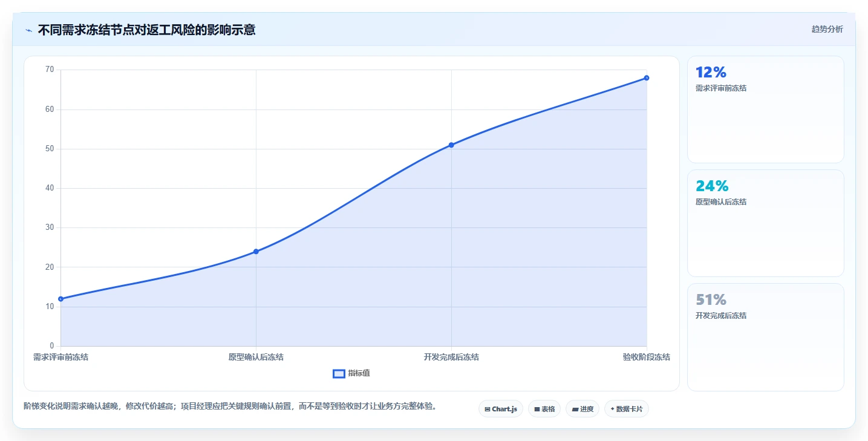
Task: Click the x-axis label 开发完成后冻结
Action: coord(451,358)
